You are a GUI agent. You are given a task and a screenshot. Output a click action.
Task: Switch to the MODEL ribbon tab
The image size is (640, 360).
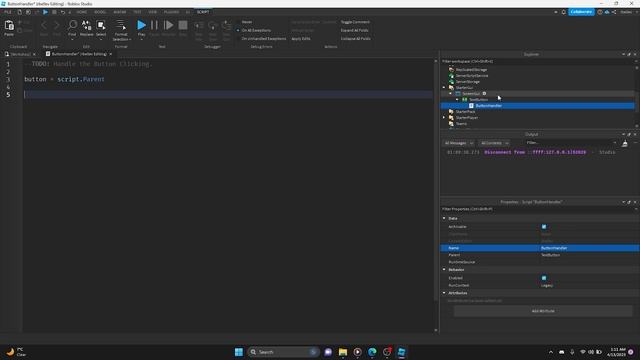tap(100, 12)
